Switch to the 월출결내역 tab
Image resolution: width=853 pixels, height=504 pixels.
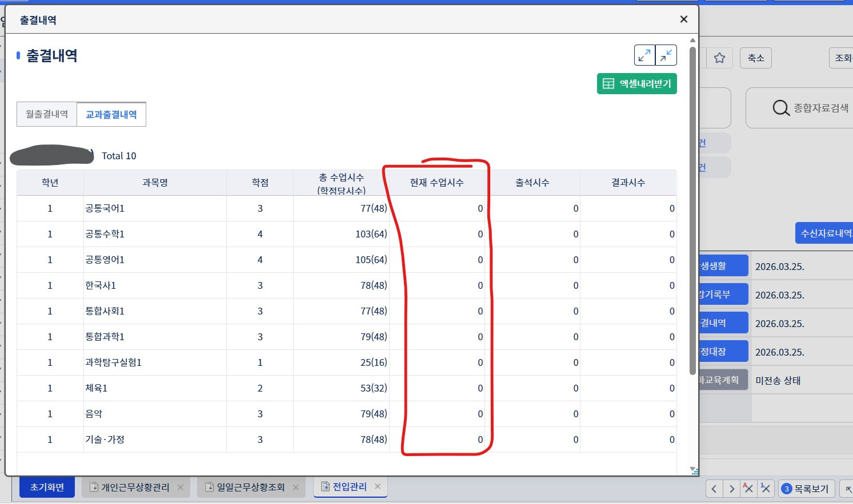tap(47, 114)
